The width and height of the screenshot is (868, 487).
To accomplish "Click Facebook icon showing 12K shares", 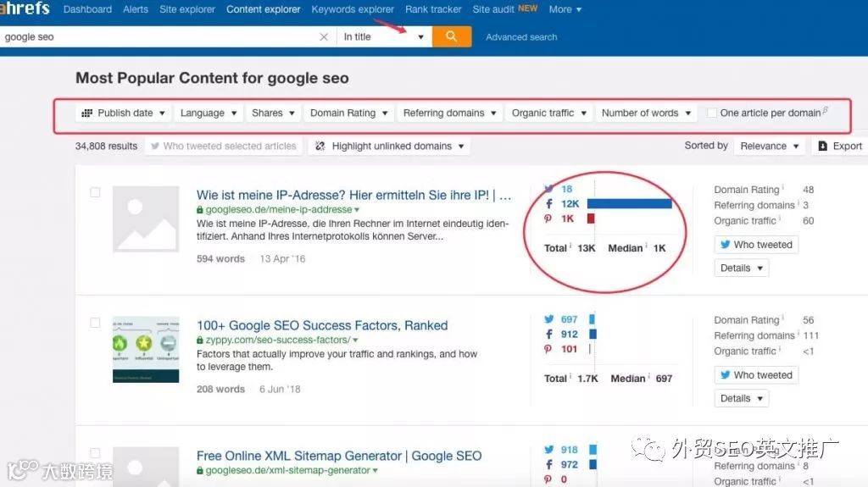I will pos(548,203).
